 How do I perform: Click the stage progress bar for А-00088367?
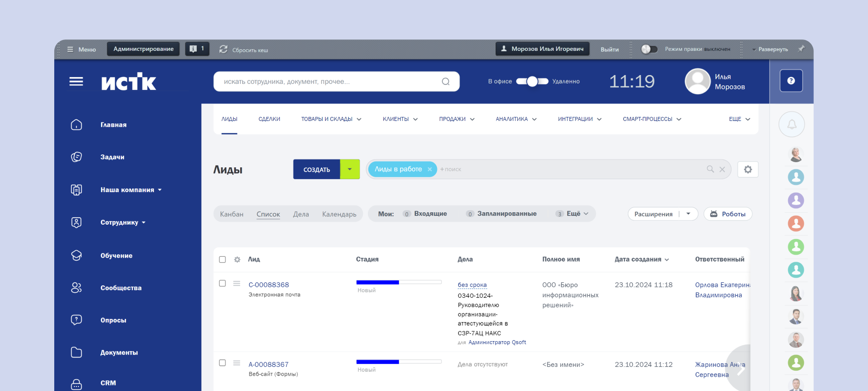click(x=398, y=362)
